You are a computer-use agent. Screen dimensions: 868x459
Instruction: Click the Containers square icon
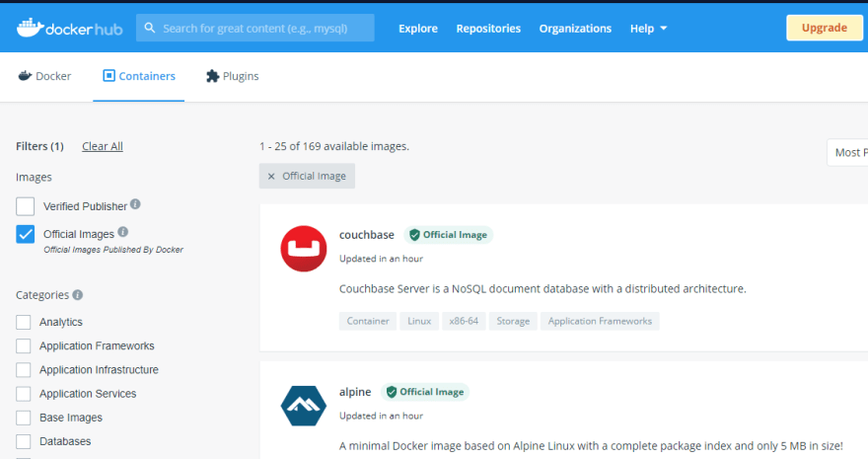click(x=109, y=76)
